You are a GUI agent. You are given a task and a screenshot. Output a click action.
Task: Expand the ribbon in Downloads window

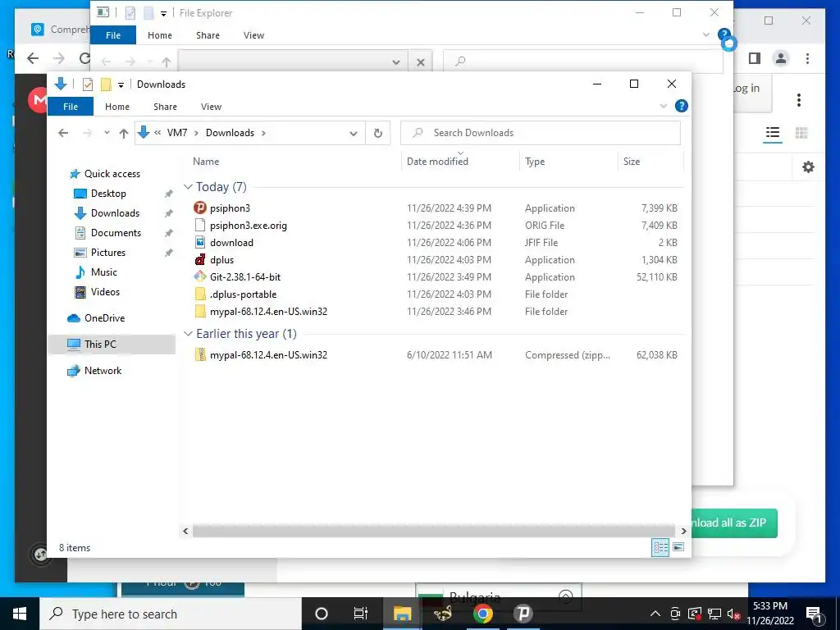click(663, 106)
